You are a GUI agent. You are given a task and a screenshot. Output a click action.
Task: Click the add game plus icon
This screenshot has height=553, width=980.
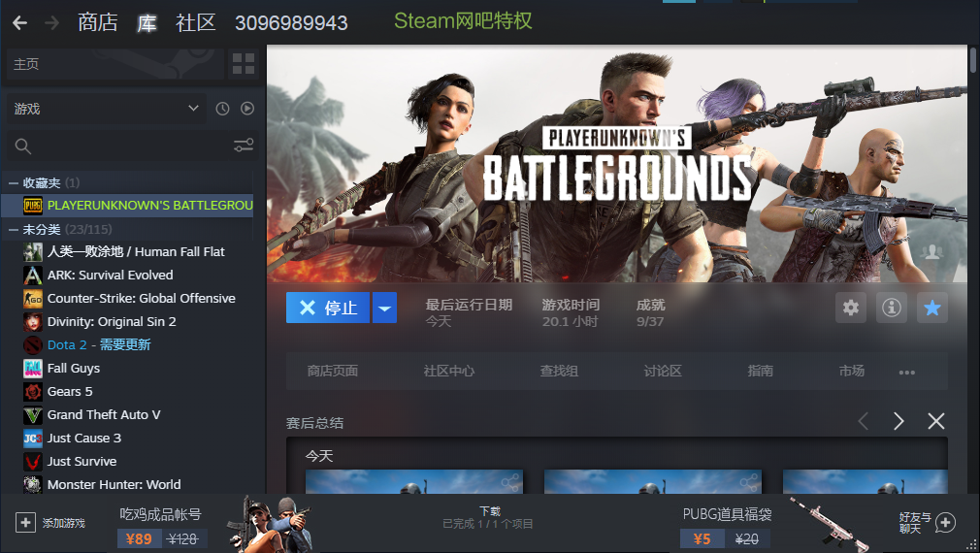click(x=25, y=522)
